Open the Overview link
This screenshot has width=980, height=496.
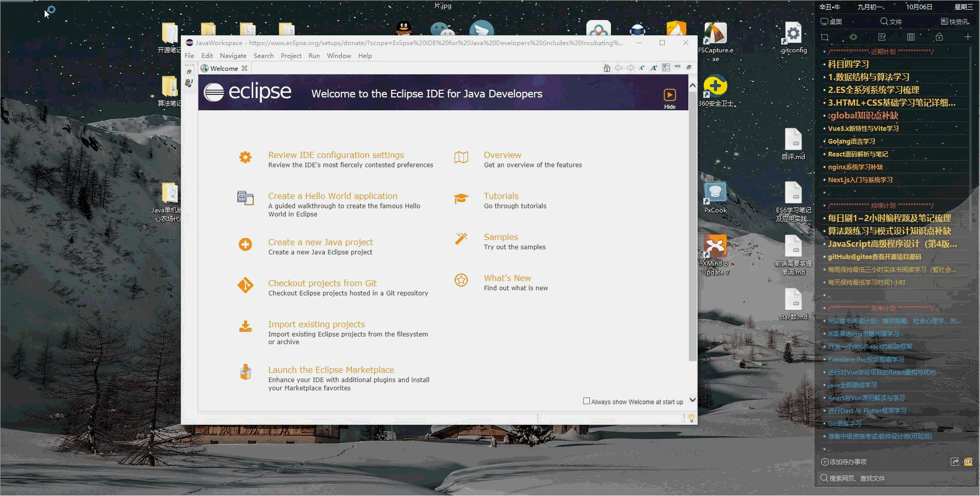pyautogui.click(x=502, y=155)
